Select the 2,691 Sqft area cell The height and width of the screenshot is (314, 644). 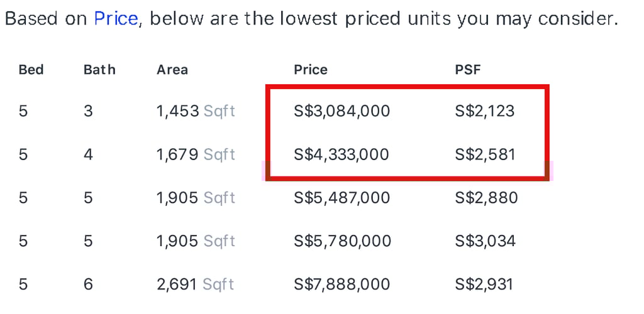196,284
